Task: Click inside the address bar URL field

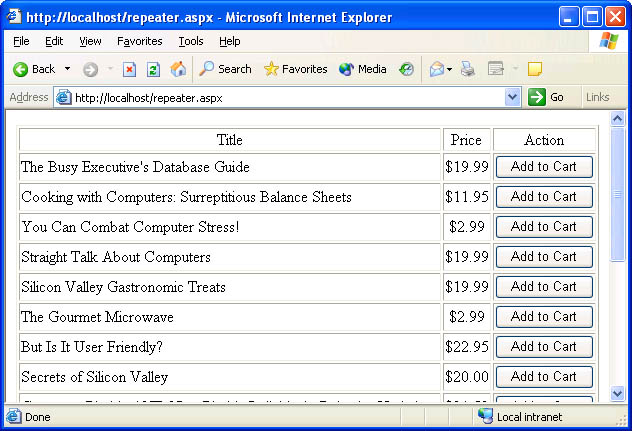Action: (x=280, y=97)
